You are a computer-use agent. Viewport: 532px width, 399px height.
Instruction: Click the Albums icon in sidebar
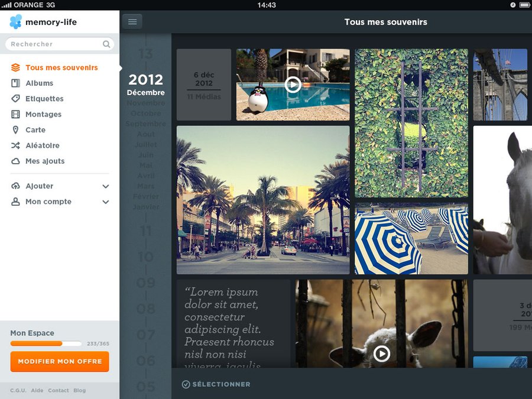tap(15, 83)
